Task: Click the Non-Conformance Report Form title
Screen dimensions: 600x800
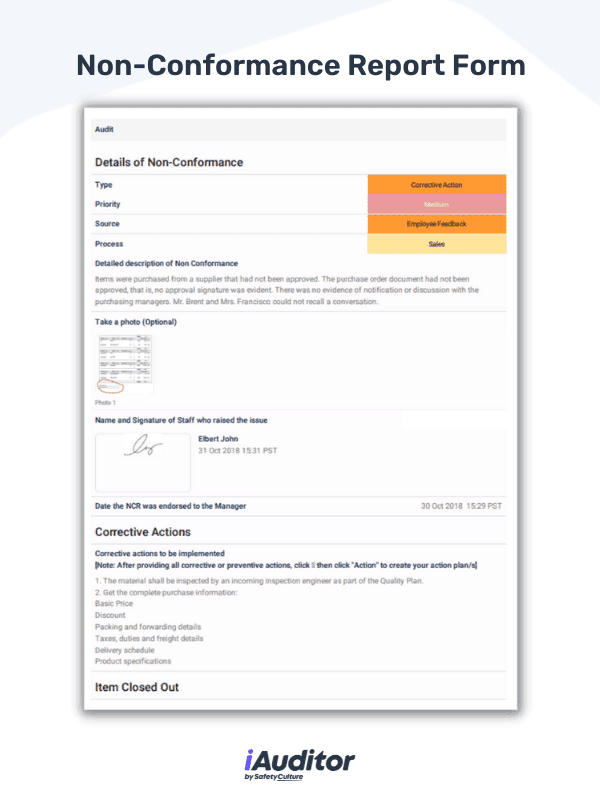Action: [300, 66]
